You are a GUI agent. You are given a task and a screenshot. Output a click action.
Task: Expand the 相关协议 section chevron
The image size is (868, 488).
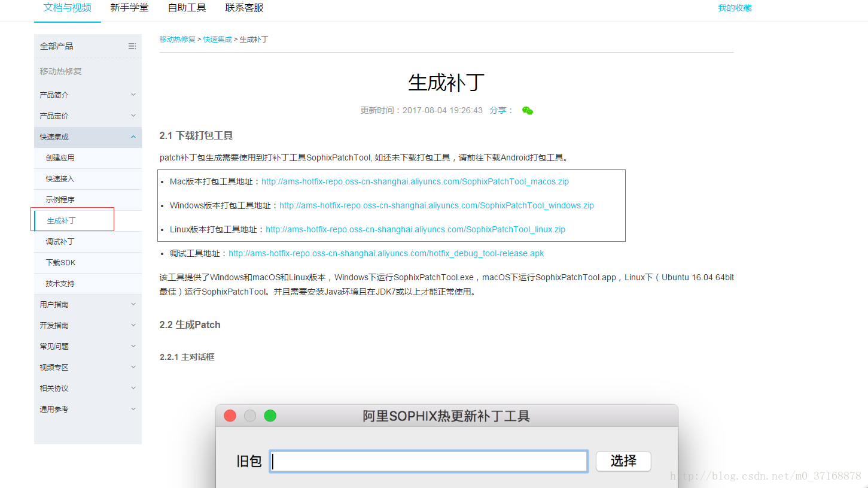click(133, 388)
